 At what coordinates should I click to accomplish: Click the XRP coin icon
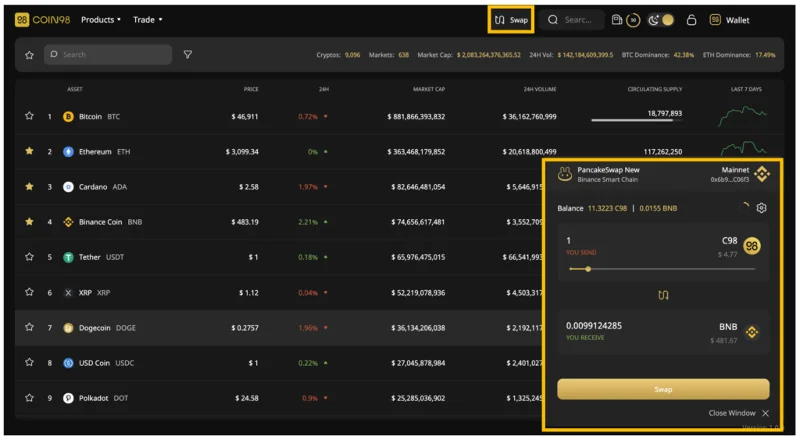click(x=68, y=293)
